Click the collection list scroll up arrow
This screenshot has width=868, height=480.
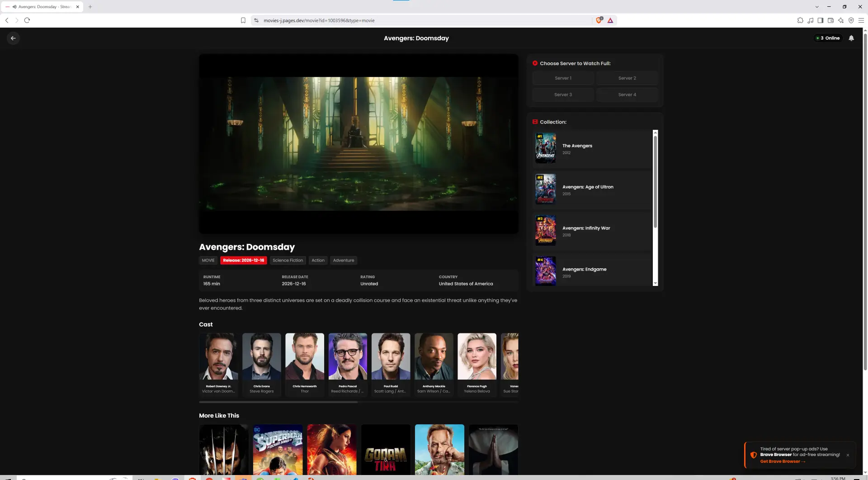(x=656, y=132)
